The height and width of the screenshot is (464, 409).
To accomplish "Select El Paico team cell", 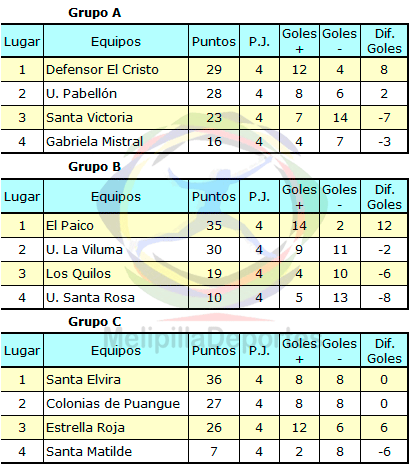I will point(116,226).
